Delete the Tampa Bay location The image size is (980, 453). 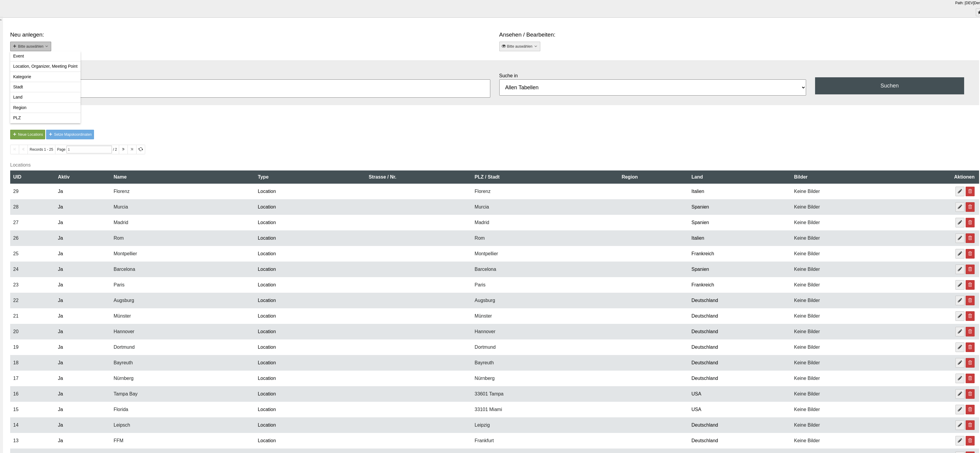pyautogui.click(x=970, y=394)
